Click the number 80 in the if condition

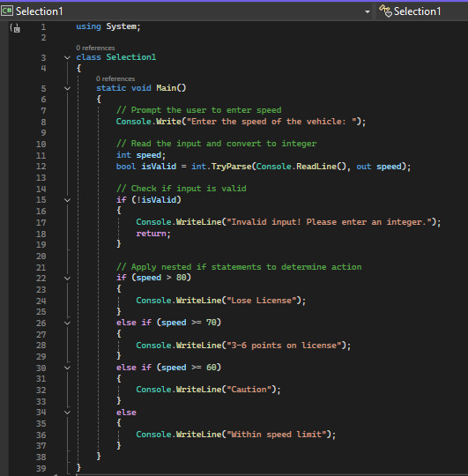(182, 278)
